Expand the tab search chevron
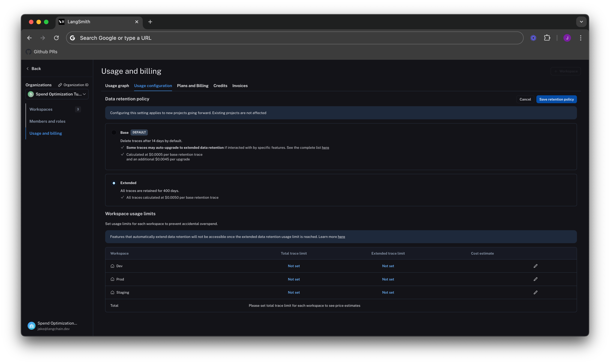Screen dimensions: 610x364 [581, 22]
